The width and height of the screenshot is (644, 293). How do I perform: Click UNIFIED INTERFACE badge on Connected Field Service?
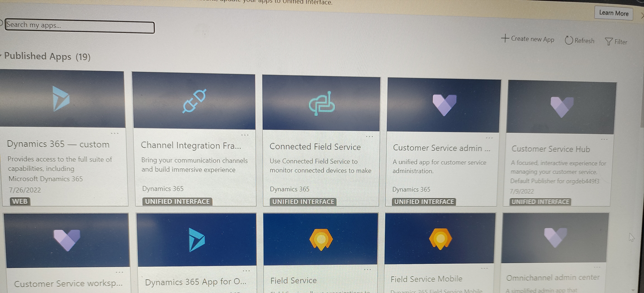[303, 202]
